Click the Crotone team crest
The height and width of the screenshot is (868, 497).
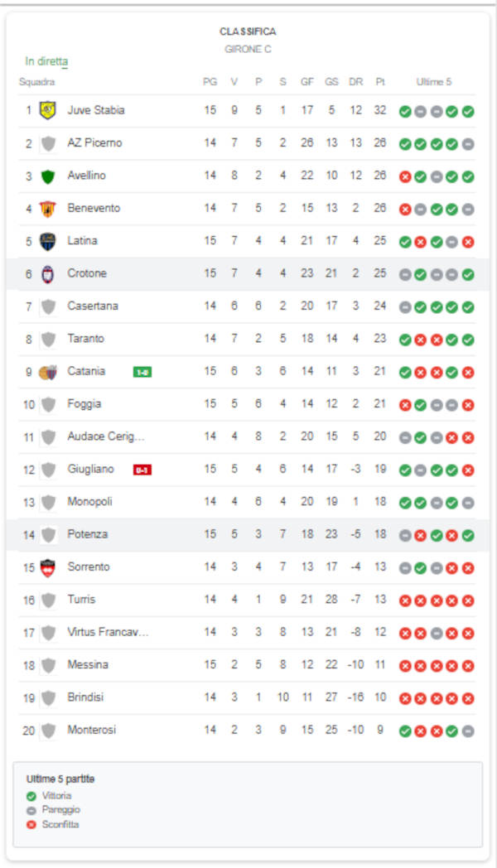pyautogui.click(x=48, y=274)
